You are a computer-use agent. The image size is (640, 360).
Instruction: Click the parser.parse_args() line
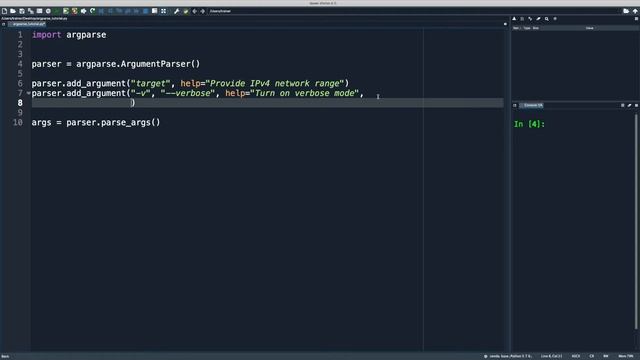(x=96, y=122)
